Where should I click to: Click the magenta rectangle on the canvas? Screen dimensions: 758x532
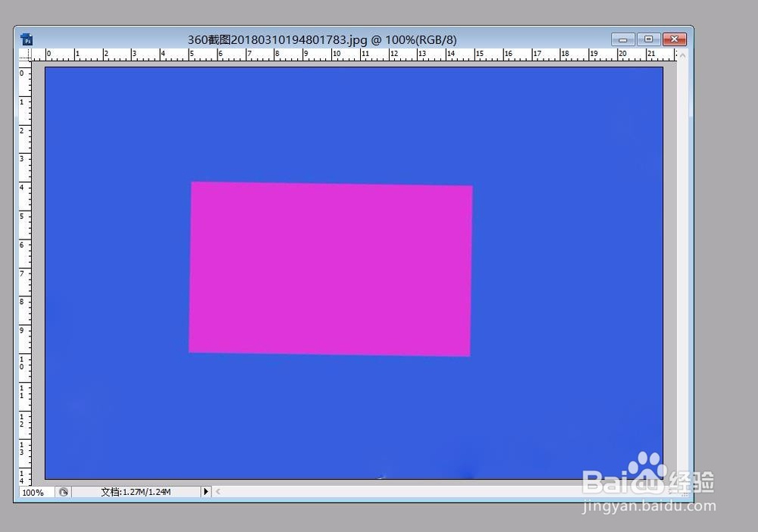(x=330, y=269)
